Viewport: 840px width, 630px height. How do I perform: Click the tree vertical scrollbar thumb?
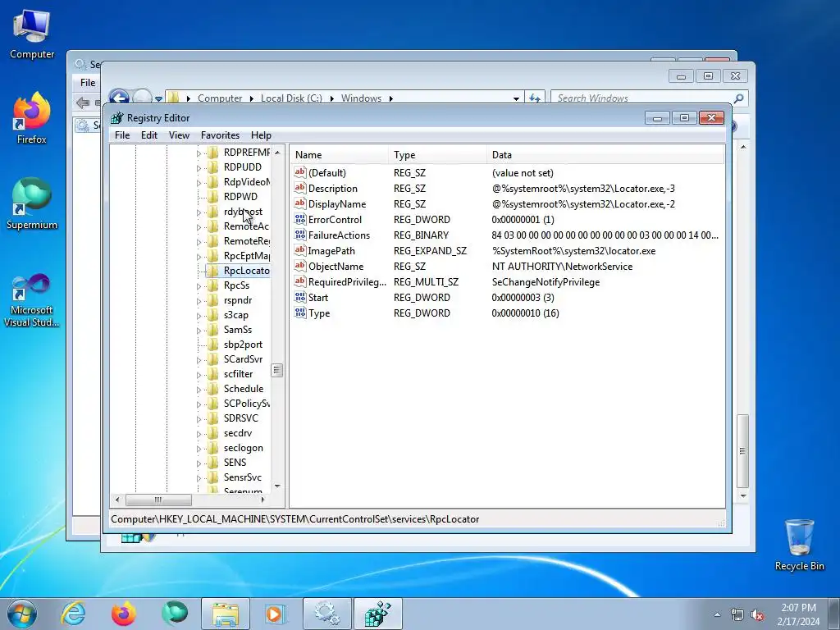coord(277,370)
